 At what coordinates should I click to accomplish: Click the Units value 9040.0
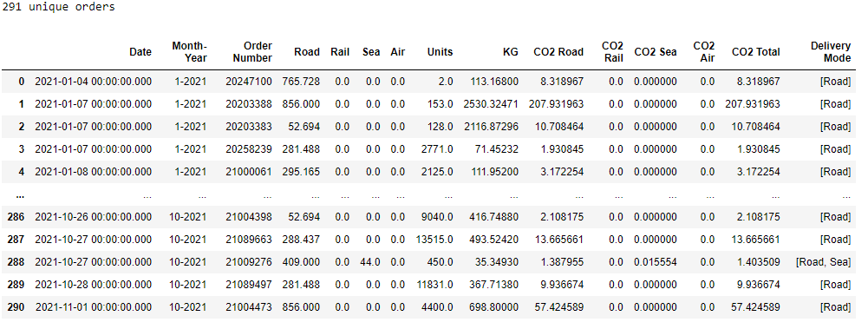pos(437,217)
